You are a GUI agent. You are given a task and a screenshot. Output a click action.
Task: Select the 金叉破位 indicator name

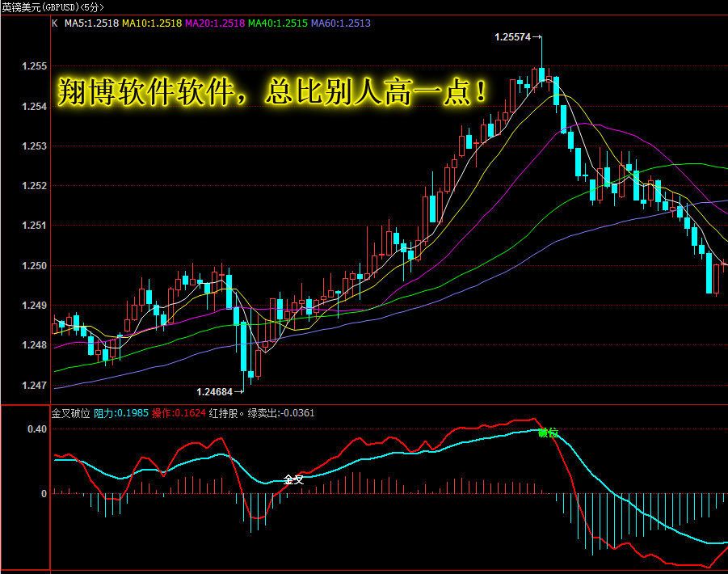pyautogui.click(x=70, y=413)
